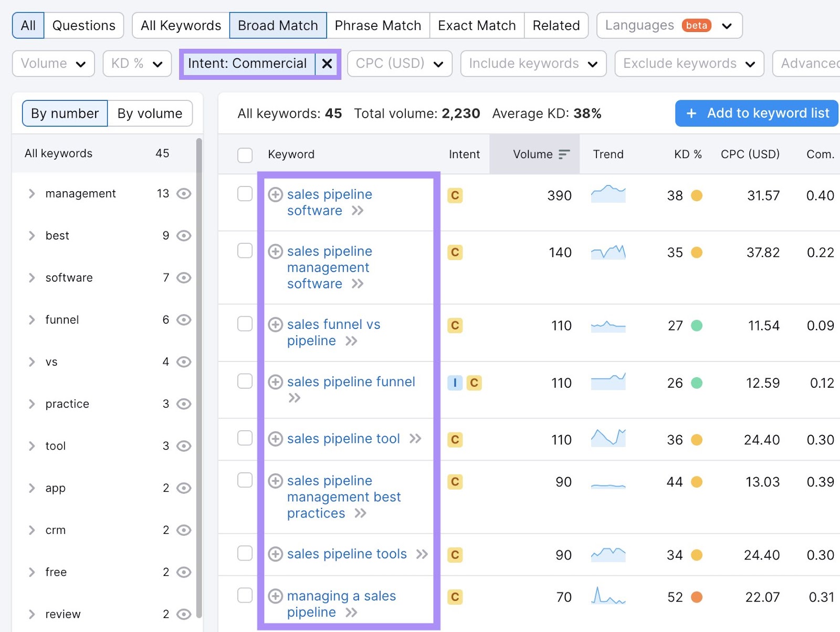Click the Add to keyword list button
This screenshot has height=632, width=840.
click(x=756, y=113)
